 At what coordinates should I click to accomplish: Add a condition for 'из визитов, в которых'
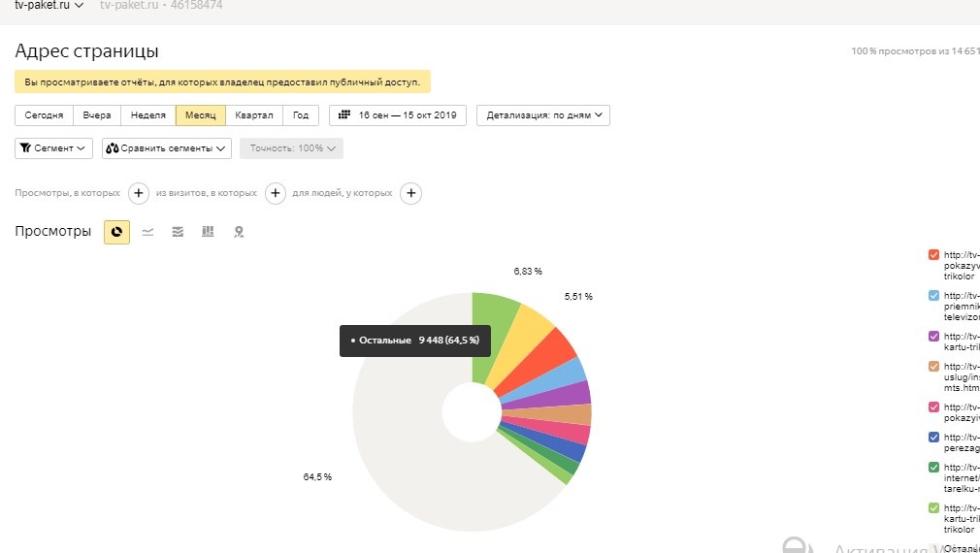276,193
